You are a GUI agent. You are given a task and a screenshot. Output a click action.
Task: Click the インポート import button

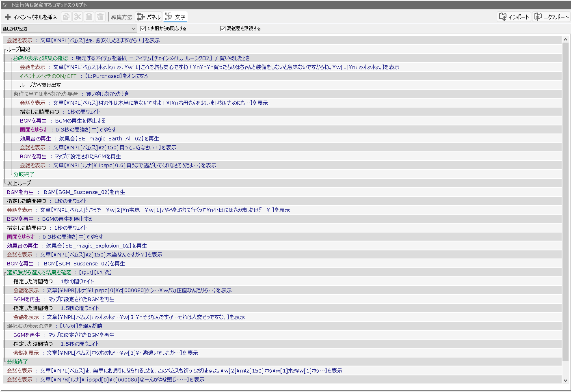514,17
